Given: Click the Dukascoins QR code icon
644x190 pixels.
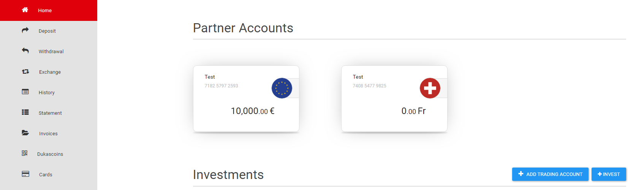Looking at the screenshot, I should [25, 153].
